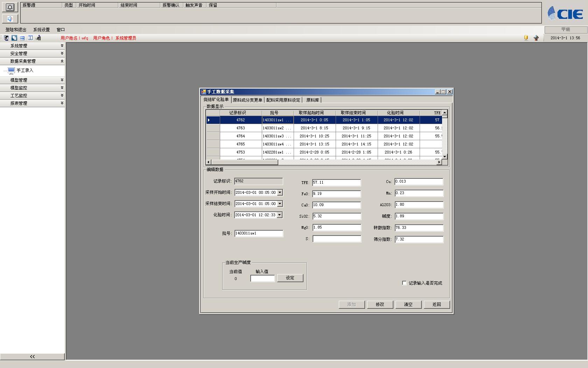Switch to the 原料成分变更单 tab
This screenshot has width=588, height=368.
247,100
